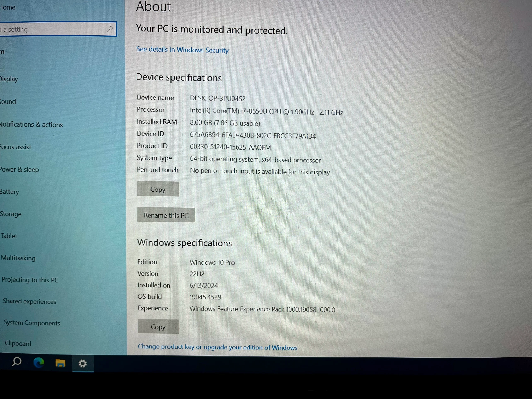Open Multitasking settings

18,258
